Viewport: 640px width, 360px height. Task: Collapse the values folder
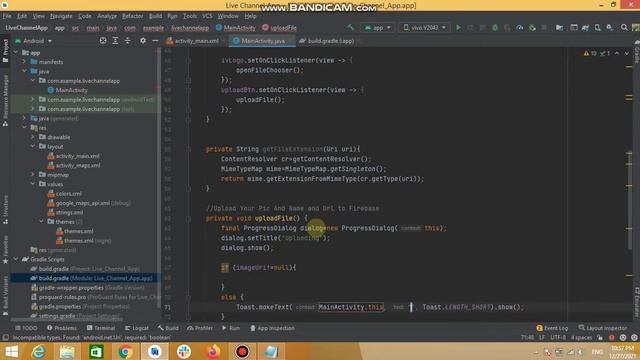coord(33,184)
